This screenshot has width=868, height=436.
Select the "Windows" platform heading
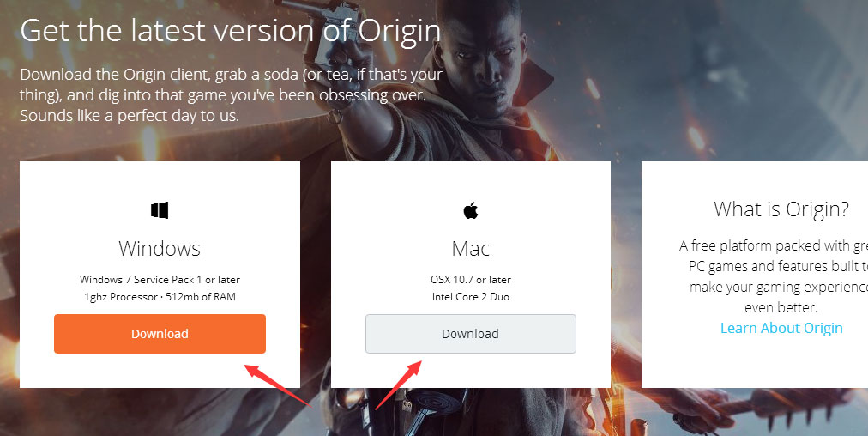pyautogui.click(x=160, y=249)
